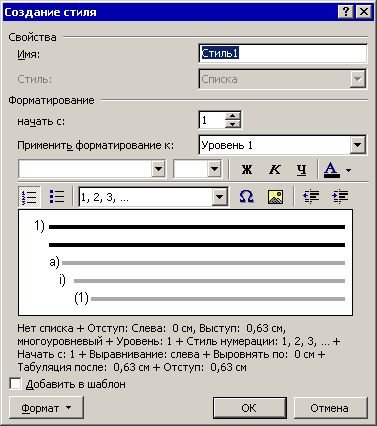Screen dimensions: 377x426
Task: Click the Omega insert symbol icon
Action: [x=246, y=197]
